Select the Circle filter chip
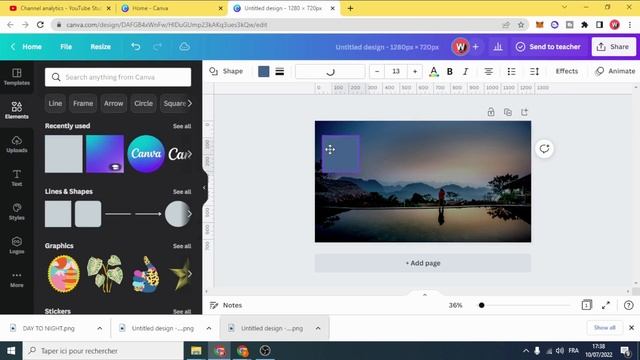Image resolution: width=640 pixels, height=360 pixels. click(143, 103)
